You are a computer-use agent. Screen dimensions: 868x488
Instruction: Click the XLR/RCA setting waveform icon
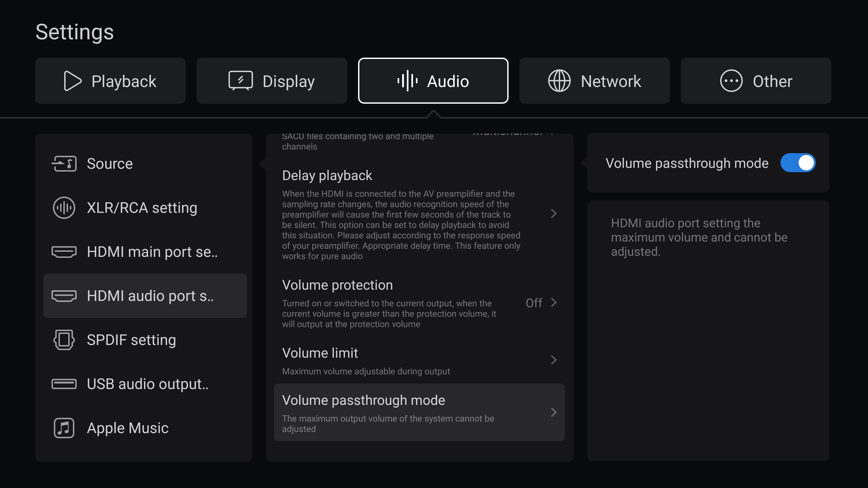64,208
